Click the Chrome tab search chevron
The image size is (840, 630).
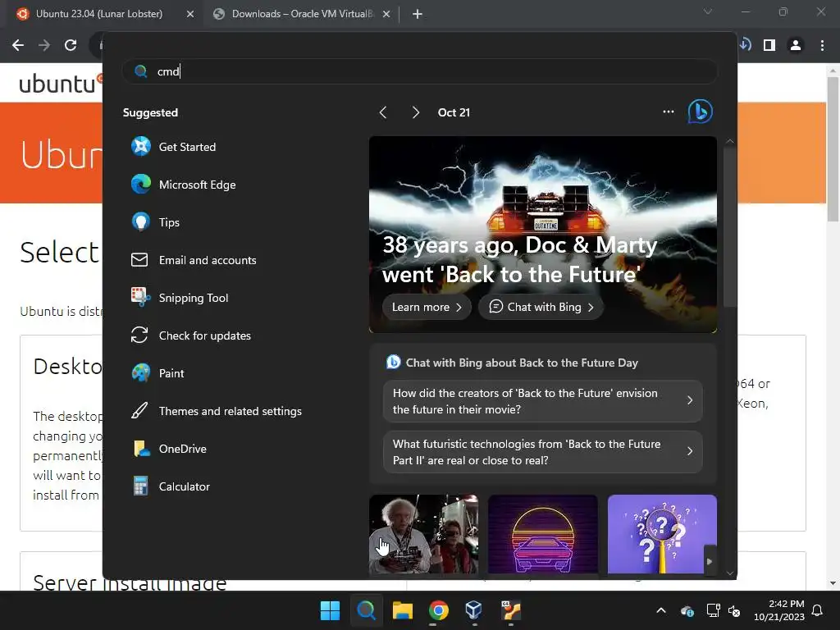(x=708, y=11)
